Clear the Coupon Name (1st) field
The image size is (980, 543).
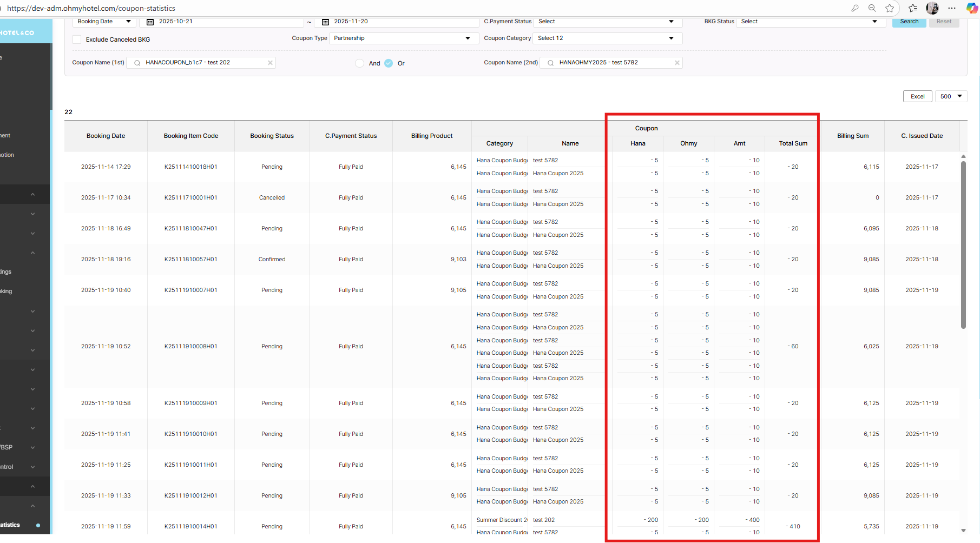(270, 63)
